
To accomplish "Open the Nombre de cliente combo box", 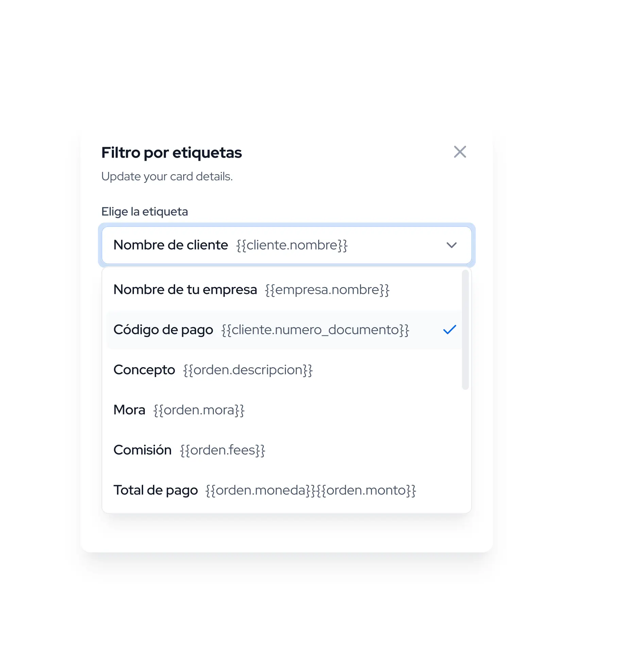I will [x=287, y=245].
